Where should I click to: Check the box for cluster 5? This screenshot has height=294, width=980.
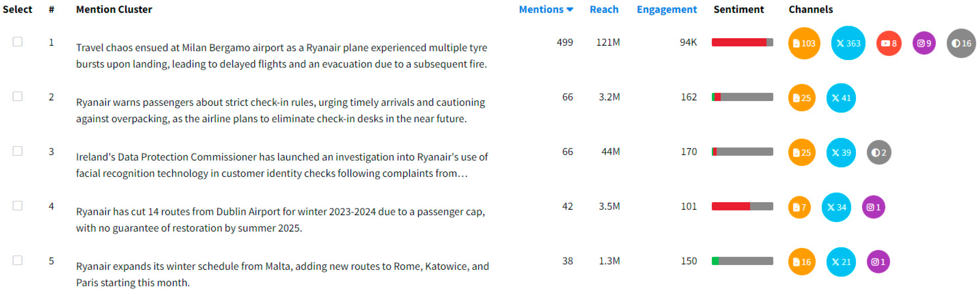pos(17,260)
